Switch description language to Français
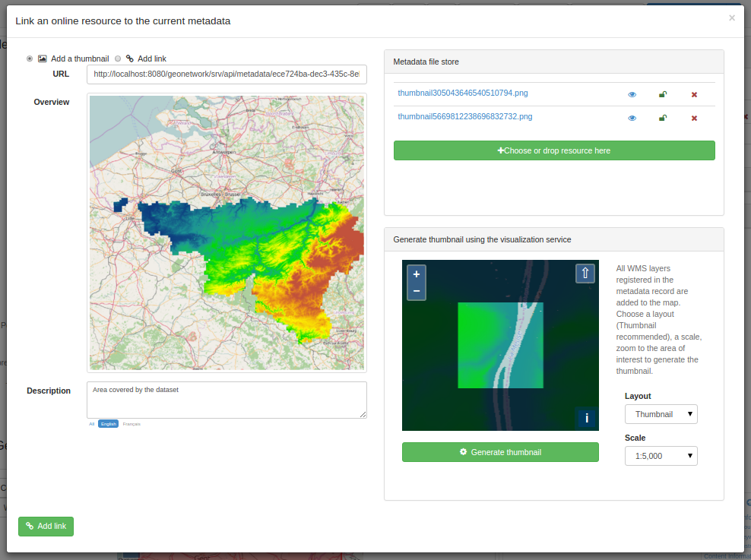 click(x=132, y=423)
